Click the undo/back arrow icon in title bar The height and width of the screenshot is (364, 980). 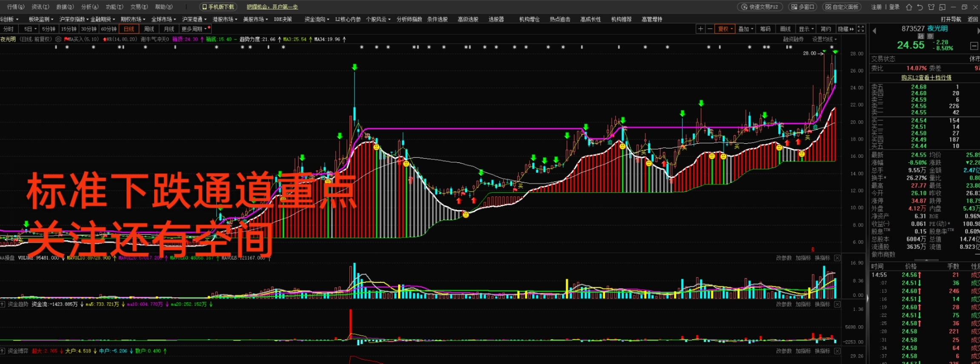[920, 7]
